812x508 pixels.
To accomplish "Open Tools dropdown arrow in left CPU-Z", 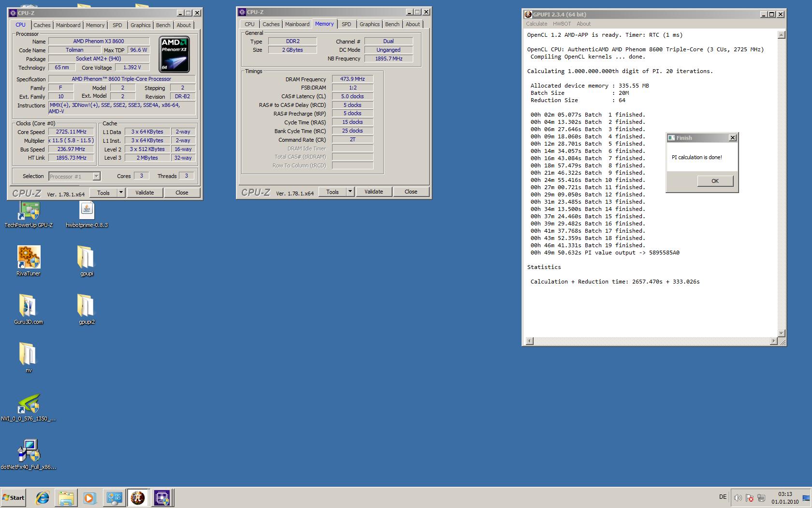I will [x=121, y=193].
